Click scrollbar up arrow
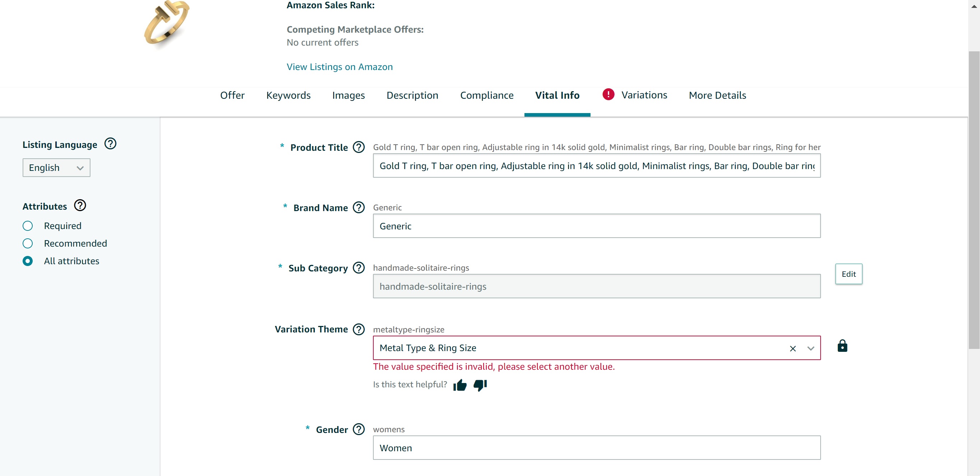This screenshot has height=476, width=980. point(974,6)
